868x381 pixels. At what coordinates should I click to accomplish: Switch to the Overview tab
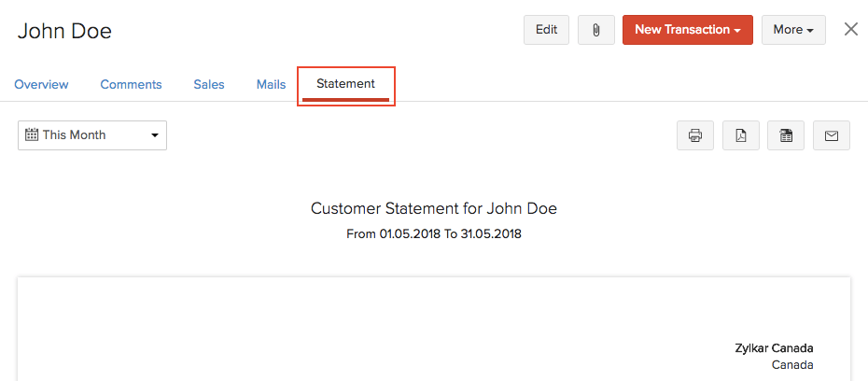click(41, 84)
